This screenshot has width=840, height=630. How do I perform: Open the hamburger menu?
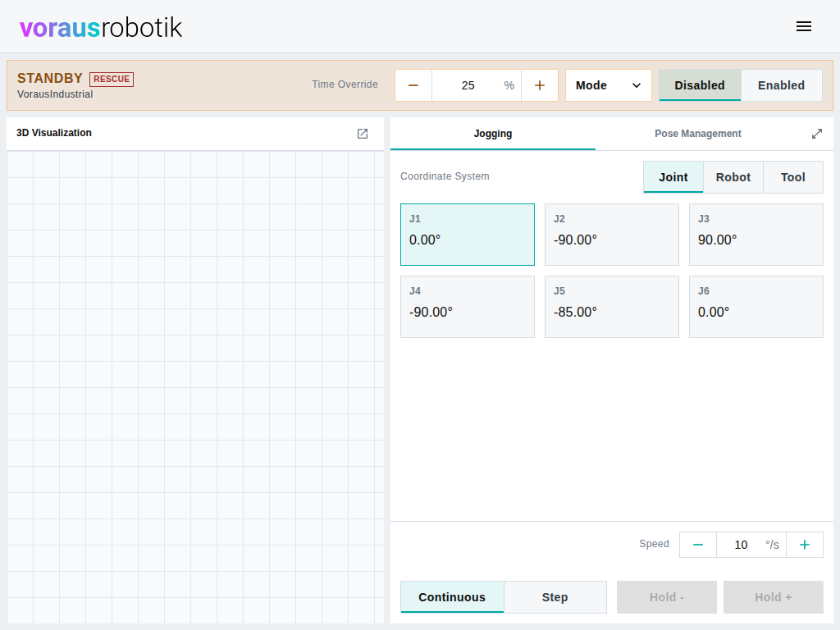804,26
